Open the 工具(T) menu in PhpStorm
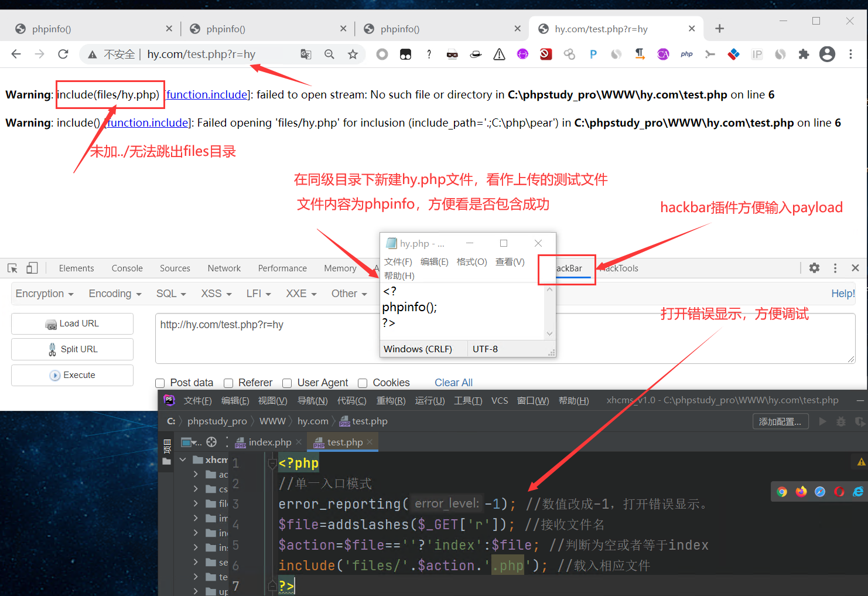Screen dimensions: 868x596 [x=468, y=400]
